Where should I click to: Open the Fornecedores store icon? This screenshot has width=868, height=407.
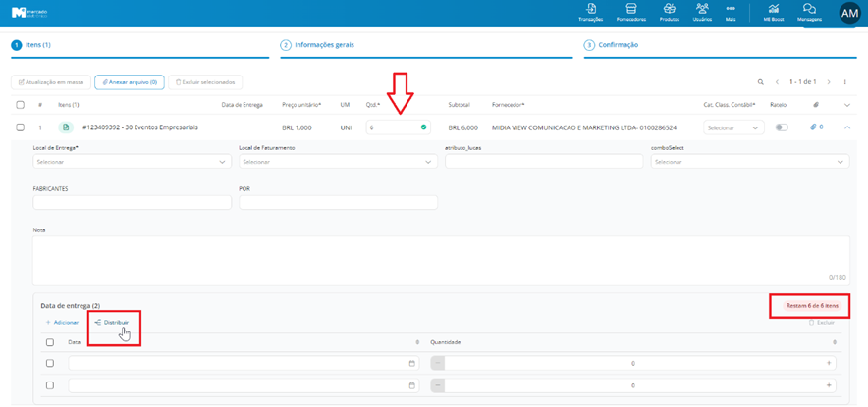pos(630,8)
